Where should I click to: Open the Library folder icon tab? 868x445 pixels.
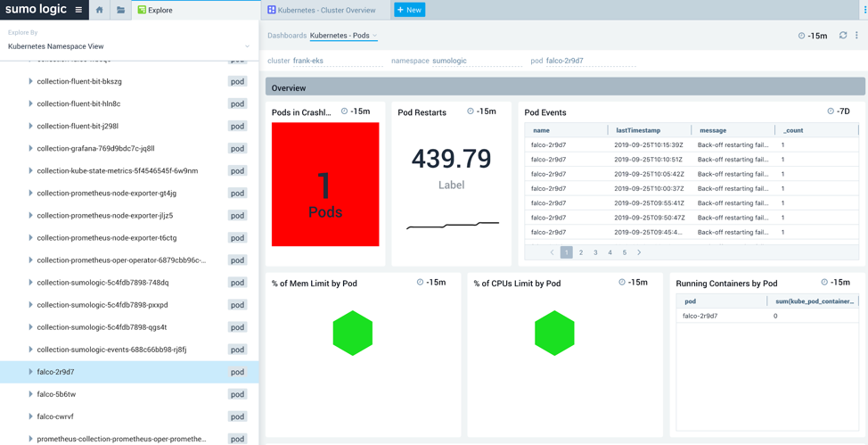pyautogui.click(x=120, y=10)
